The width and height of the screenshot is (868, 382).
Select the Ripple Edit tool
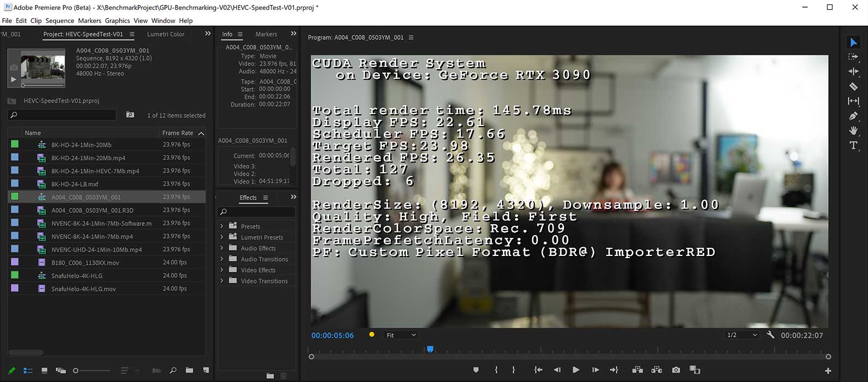(x=853, y=71)
